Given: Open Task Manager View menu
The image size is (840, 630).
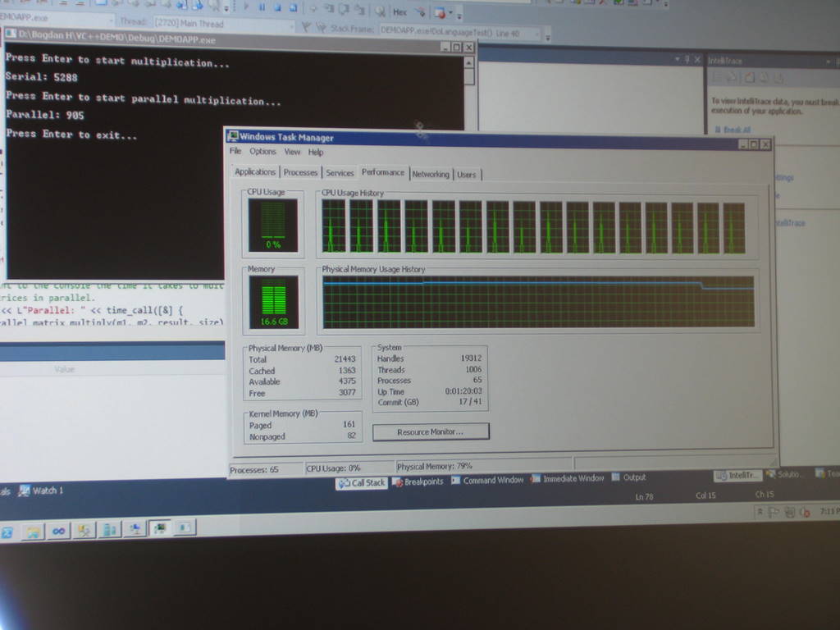Looking at the screenshot, I should pos(292,152).
